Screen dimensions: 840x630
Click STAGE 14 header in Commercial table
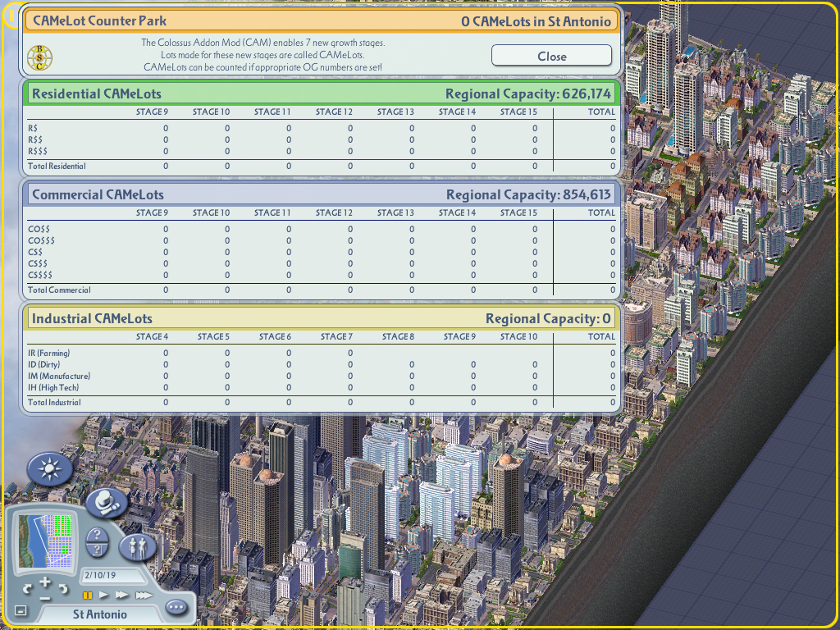457,213
